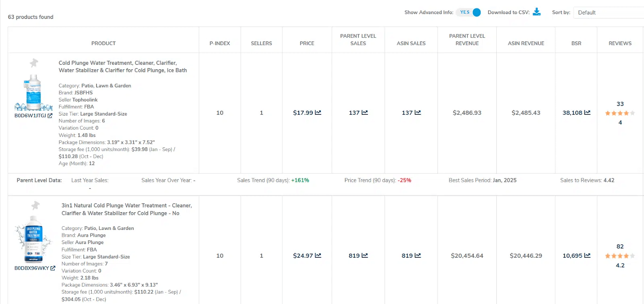The image size is (644, 304).
Task: Open price history chart for $24.97
Action: 318,256
